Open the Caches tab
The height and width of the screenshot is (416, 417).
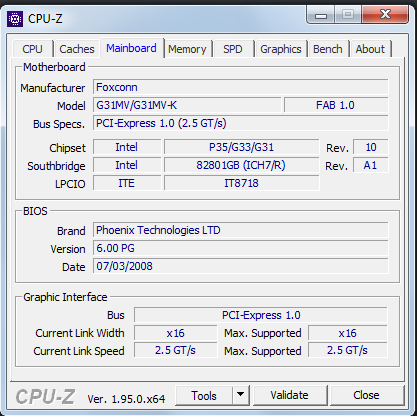tap(77, 49)
